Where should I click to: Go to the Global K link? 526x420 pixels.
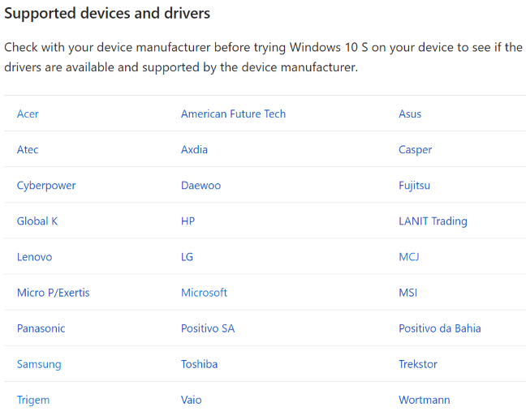coord(37,221)
